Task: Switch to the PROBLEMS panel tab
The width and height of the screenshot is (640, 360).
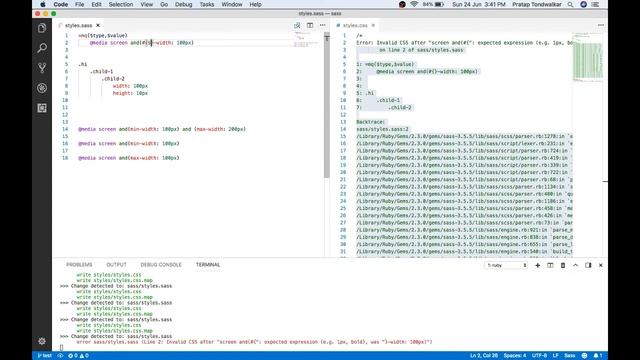Action: click(79, 265)
